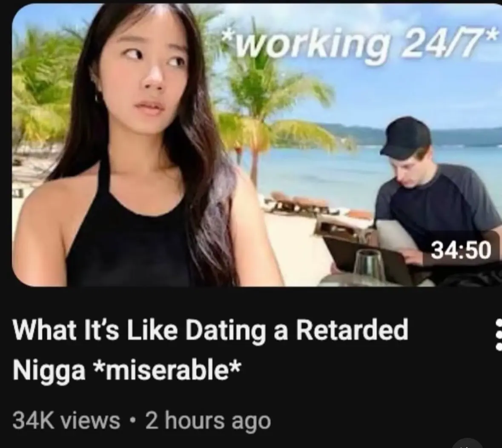Click the sky area beside the overlay text
The image size is (502, 448).
(416, 93)
